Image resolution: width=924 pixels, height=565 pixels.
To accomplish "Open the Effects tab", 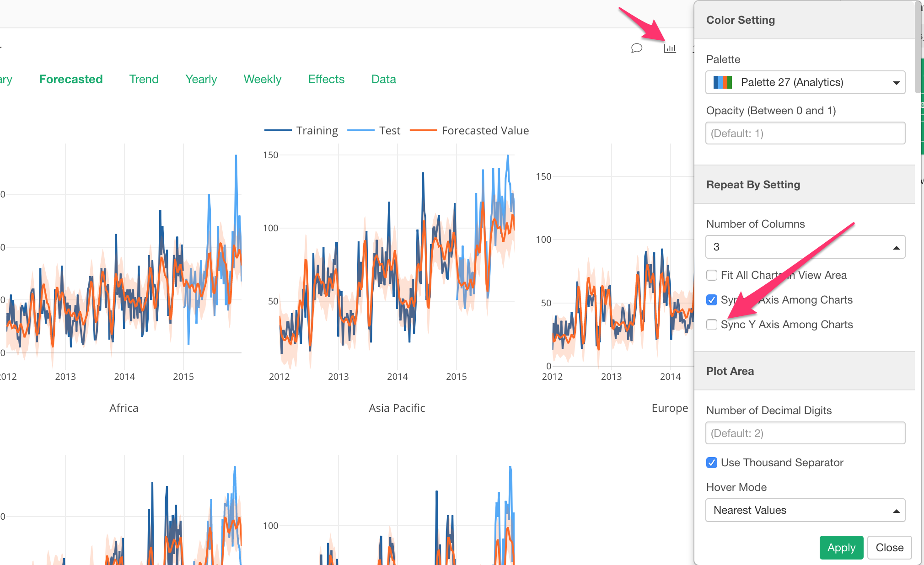I will coord(326,79).
